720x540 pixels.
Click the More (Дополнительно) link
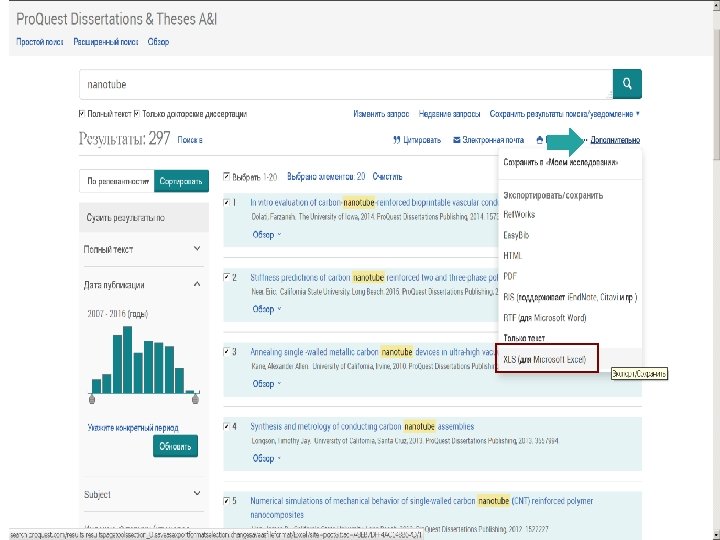pyautogui.click(x=615, y=140)
